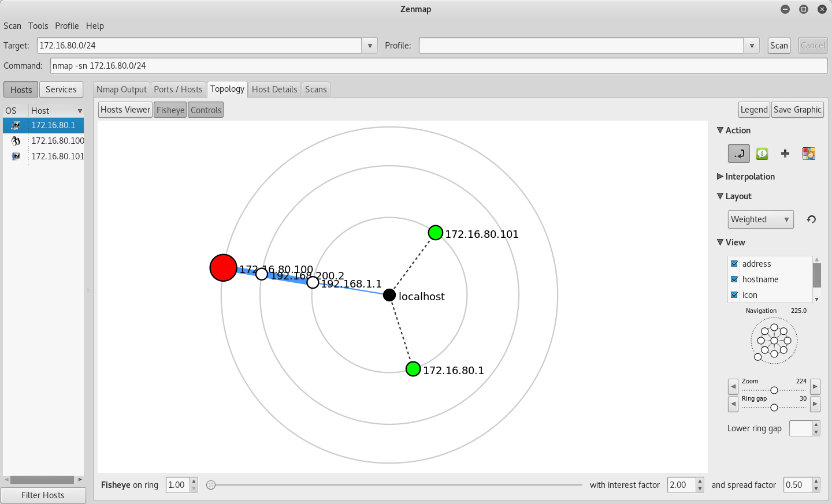The height and width of the screenshot is (504, 832).
Task: Click the Filter Hosts button
Action: tap(43, 495)
